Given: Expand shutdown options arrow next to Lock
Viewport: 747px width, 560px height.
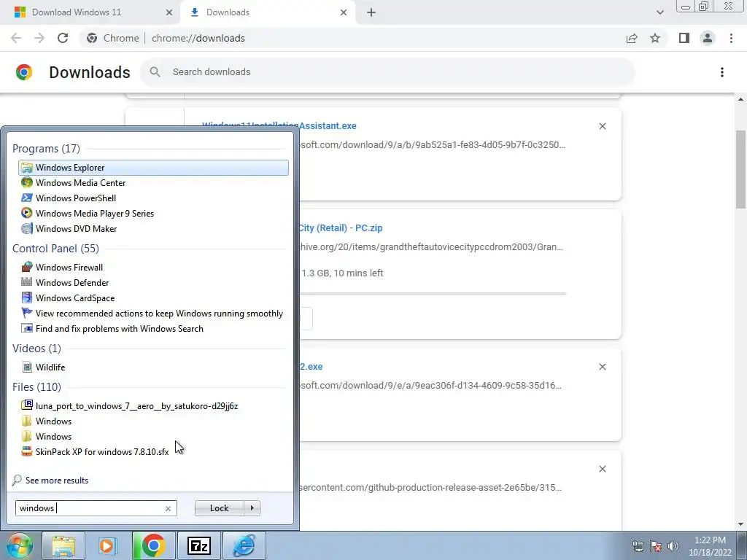Looking at the screenshot, I should (252, 508).
